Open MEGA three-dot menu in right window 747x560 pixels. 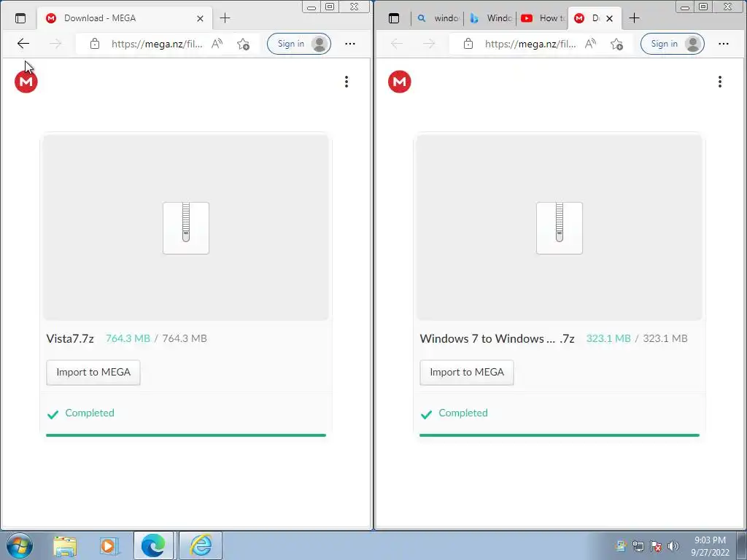click(x=720, y=82)
